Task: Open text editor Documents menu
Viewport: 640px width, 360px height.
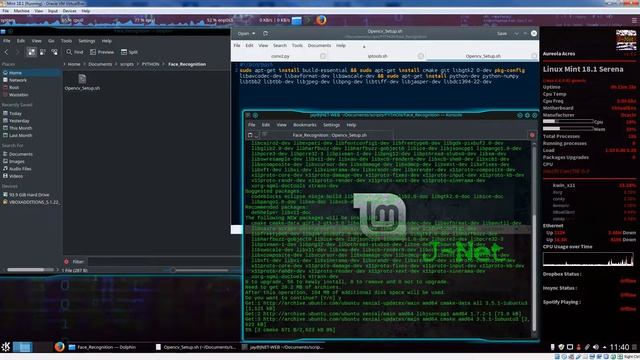Action: pos(319,45)
